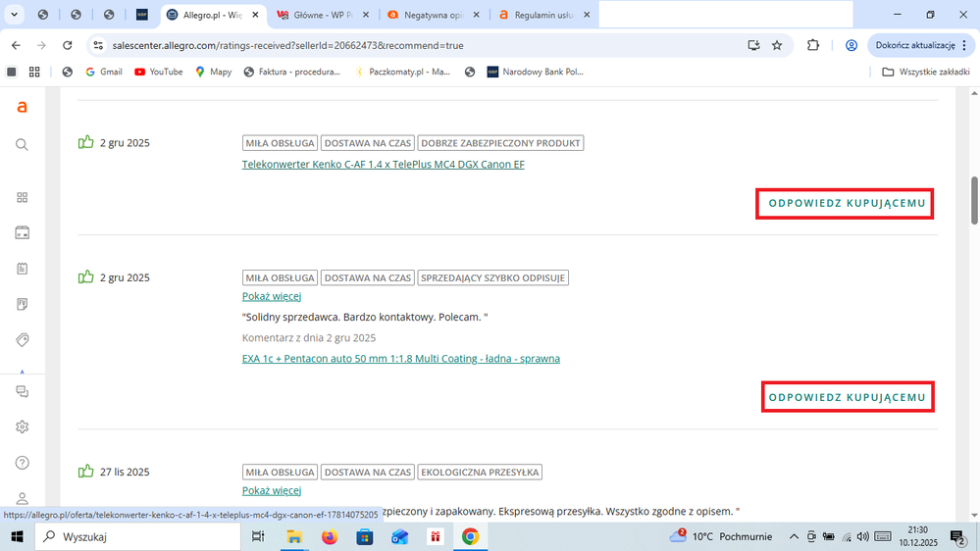Show hidden system tray icons

tap(794, 536)
